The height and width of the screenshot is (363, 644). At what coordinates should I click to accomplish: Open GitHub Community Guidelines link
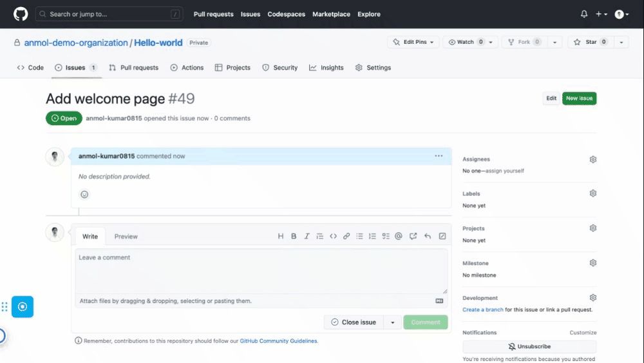point(278,341)
